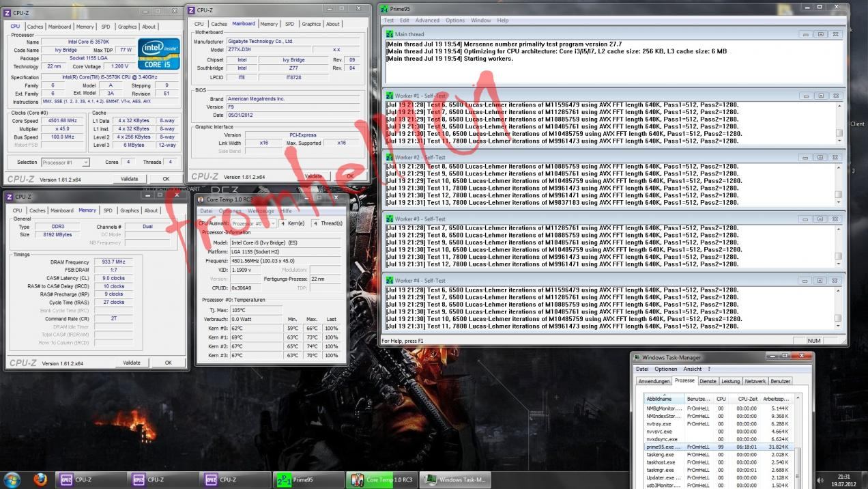Sort processes by the CPU column header
Screen dimensions: 868x489
tap(721, 398)
